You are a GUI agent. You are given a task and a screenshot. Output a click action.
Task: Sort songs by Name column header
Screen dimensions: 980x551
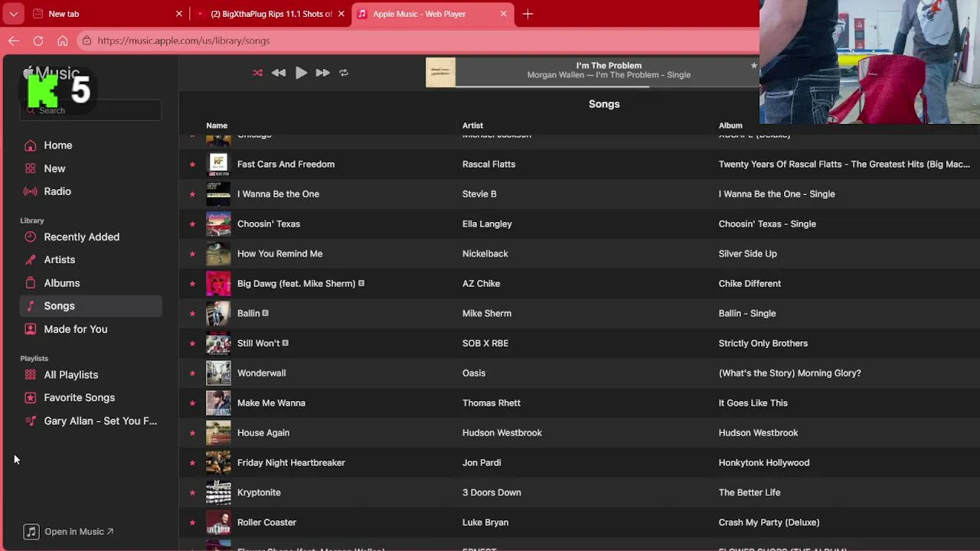[217, 126]
